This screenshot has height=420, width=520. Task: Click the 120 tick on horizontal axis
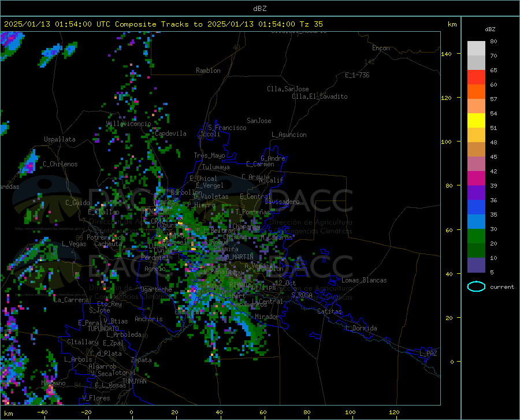[394, 412]
